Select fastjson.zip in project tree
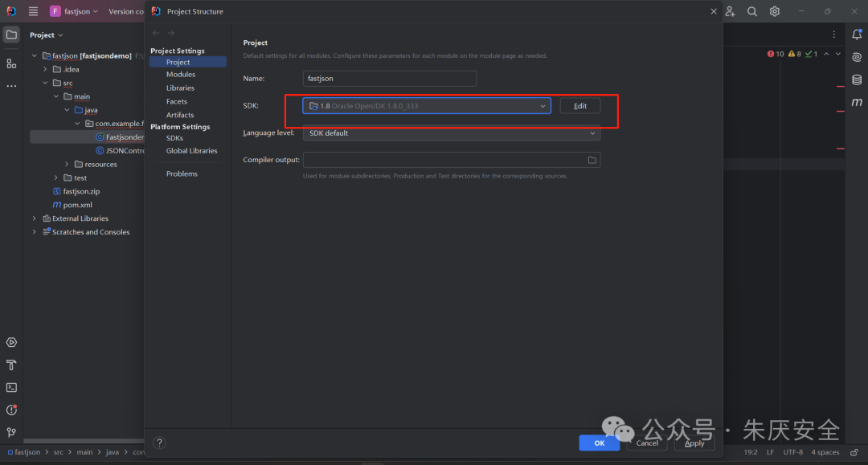The height and width of the screenshot is (465, 868). [81, 191]
